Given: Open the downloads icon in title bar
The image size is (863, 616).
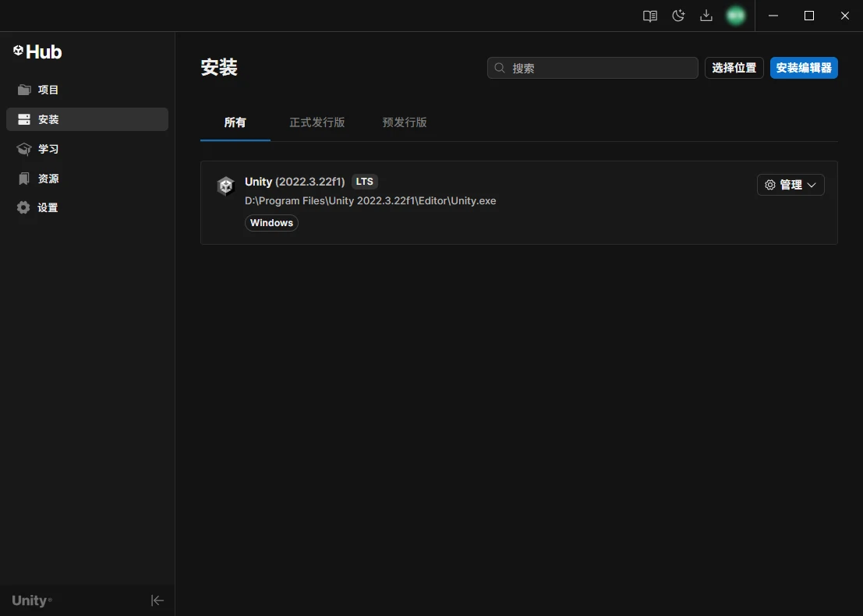Looking at the screenshot, I should click(x=706, y=16).
